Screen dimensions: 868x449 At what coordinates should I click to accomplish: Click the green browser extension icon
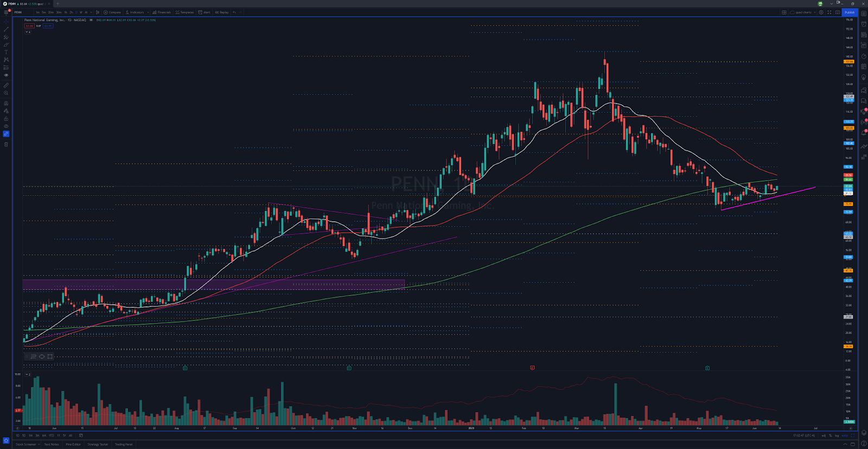(820, 4)
